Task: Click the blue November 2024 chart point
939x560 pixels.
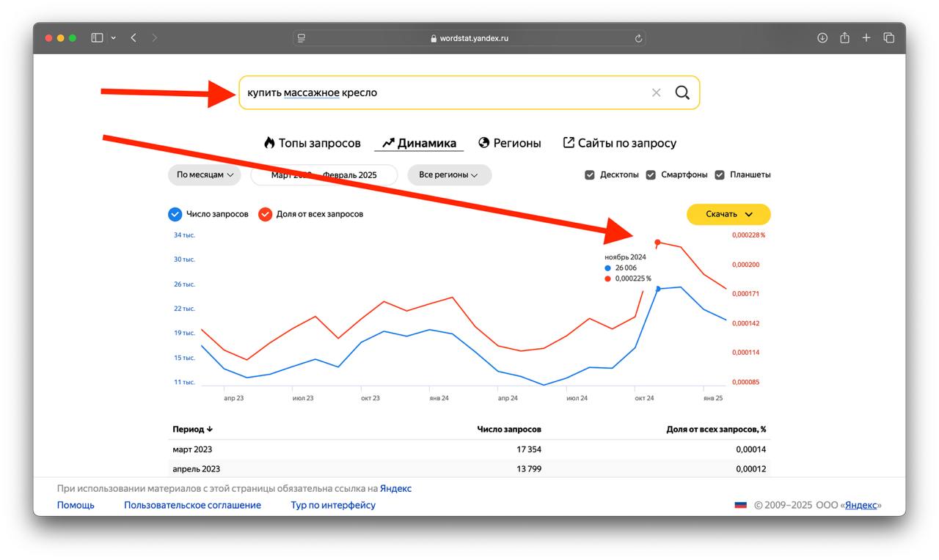Action: tap(657, 289)
